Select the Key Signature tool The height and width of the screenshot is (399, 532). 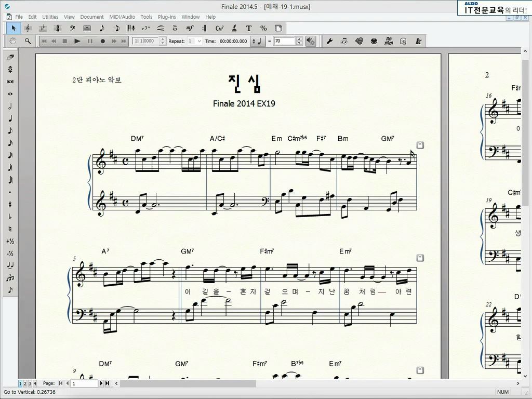tap(43, 28)
